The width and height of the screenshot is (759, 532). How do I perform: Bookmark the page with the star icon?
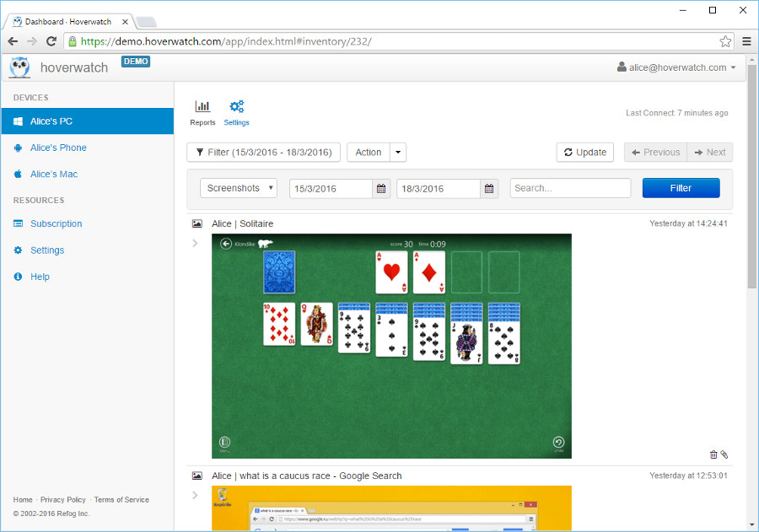(x=725, y=41)
